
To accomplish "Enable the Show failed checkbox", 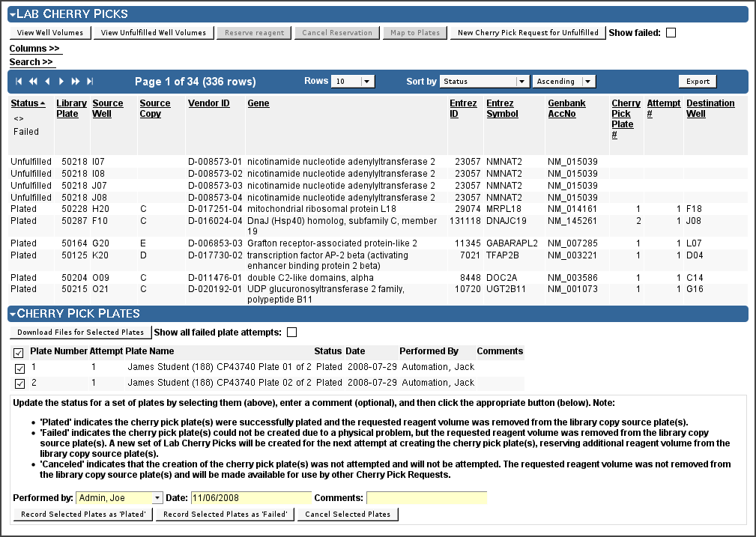I will point(671,33).
